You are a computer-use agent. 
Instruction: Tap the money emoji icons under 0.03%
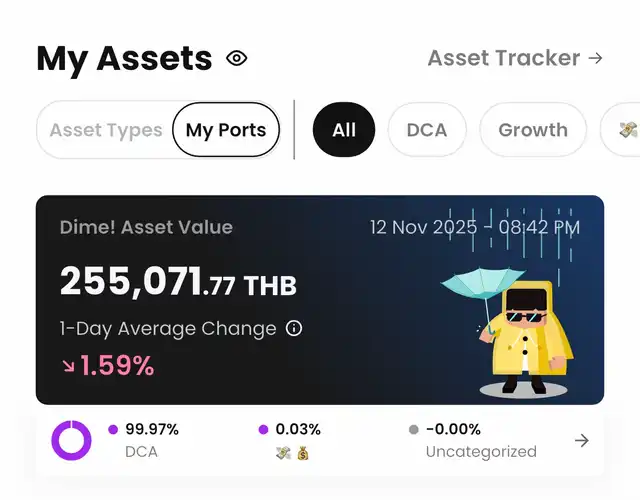click(292, 452)
